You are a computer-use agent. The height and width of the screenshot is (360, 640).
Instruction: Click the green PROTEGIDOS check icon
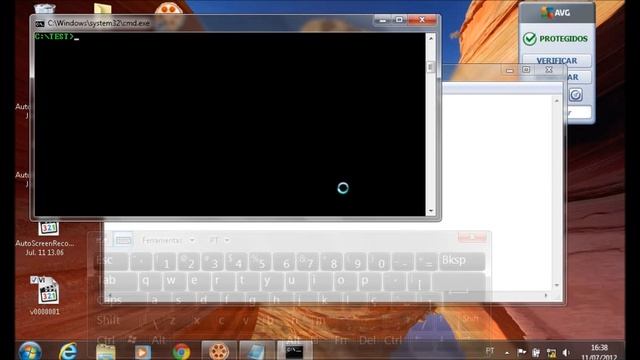[x=529, y=39]
